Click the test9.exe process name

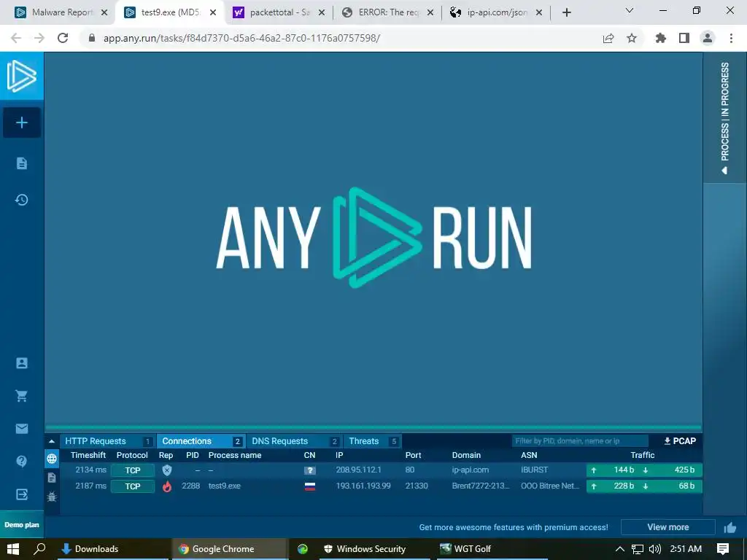pyautogui.click(x=225, y=486)
